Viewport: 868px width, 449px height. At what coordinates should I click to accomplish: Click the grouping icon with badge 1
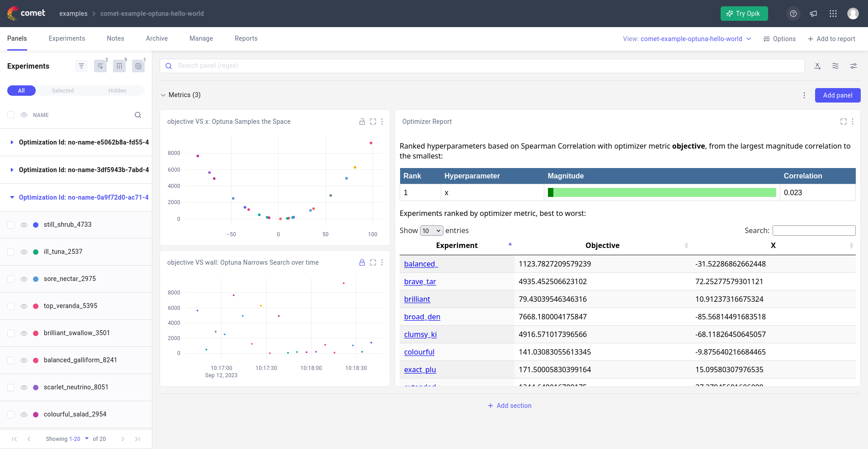(138, 66)
